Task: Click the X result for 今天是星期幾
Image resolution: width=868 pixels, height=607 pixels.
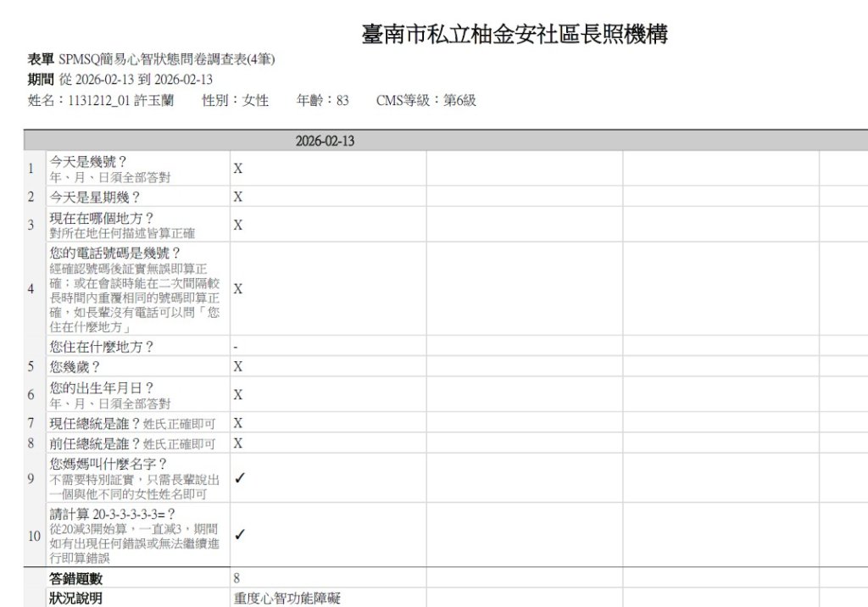Action: (238, 197)
